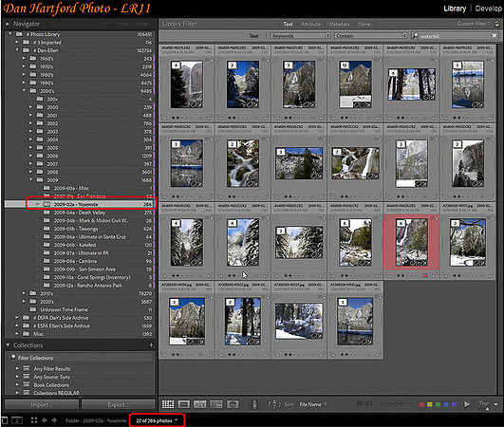Apply blue color label swatch
504x427 pixels.
(446, 404)
